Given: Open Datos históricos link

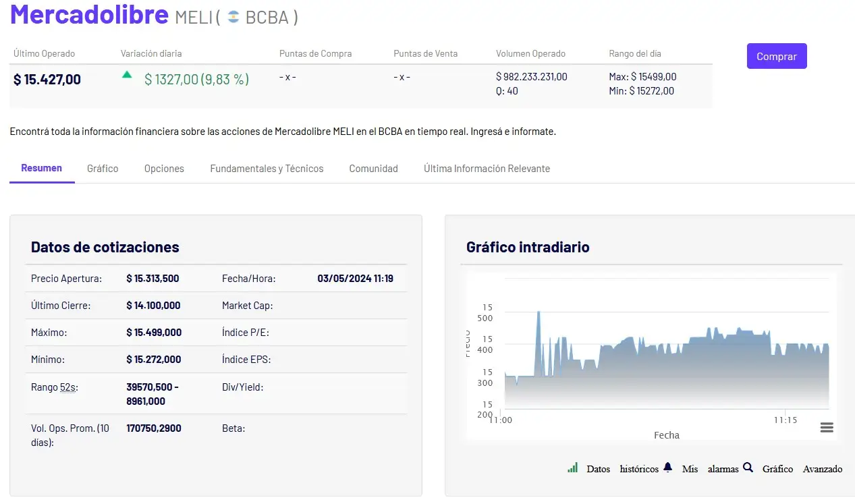Looking at the screenshot, I should pyautogui.click(x=623, y=469).
